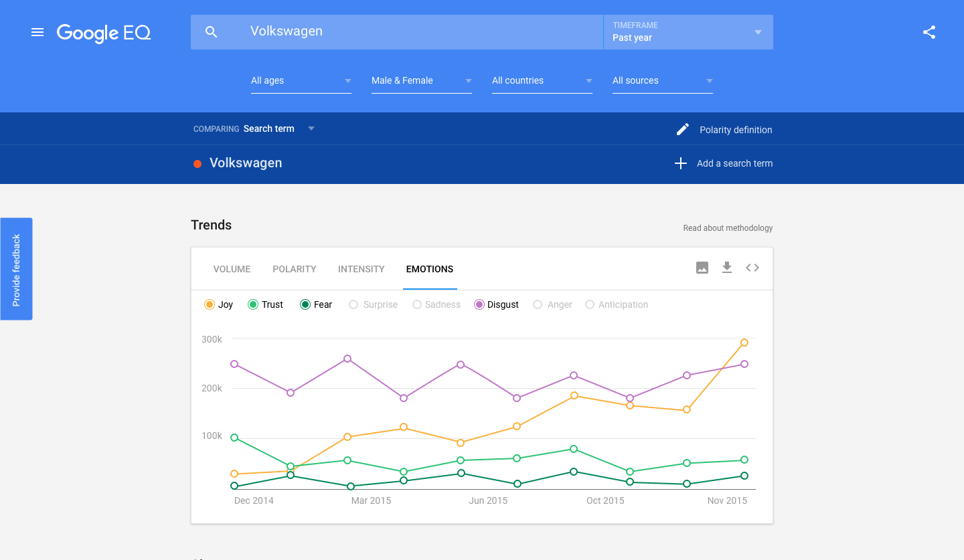The image size is (964, 560).
Task: Click the 300k axis label
Action: (x=212, y=339)
